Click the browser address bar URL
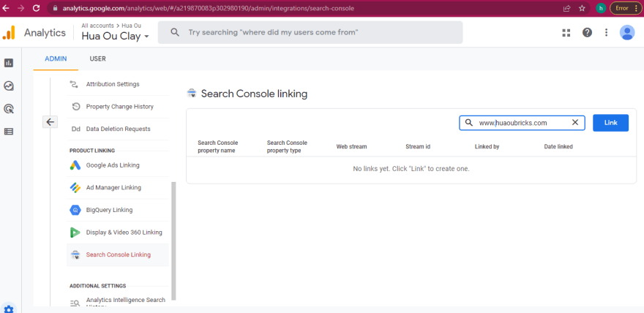This screenshot has width=644, height=313. pyautogui.click(x=209, y=8)
